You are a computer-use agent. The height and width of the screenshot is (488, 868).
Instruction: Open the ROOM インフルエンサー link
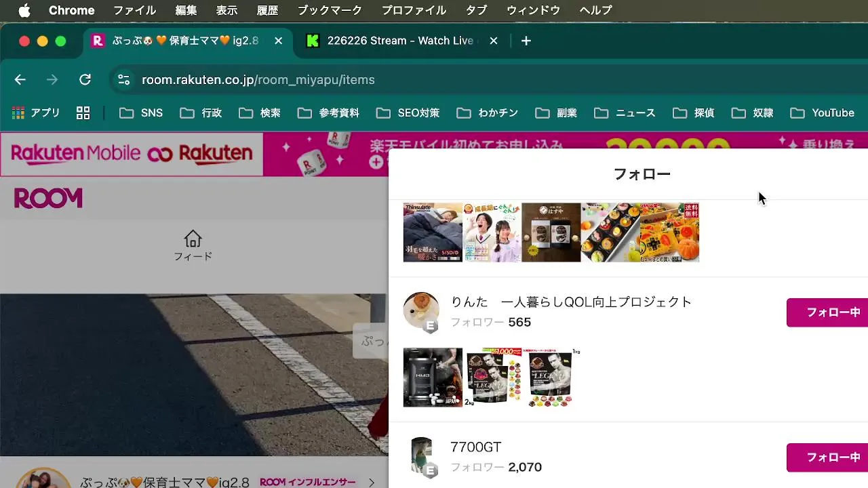tap(307, 482)
